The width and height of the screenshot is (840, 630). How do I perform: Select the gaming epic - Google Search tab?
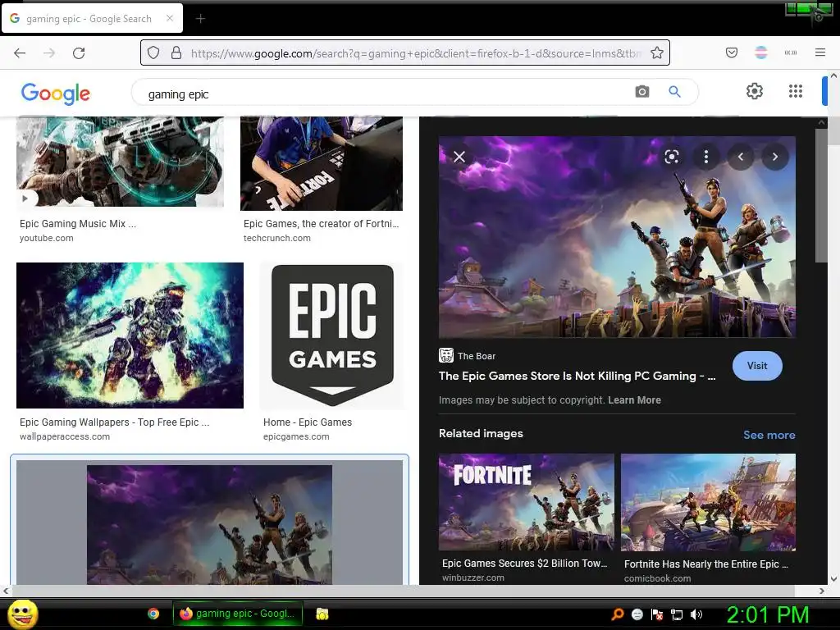click(x=92, y=19)
